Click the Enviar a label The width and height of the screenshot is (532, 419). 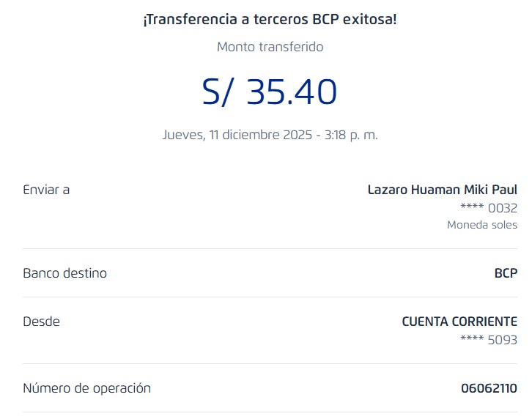(x=46, y=190)
